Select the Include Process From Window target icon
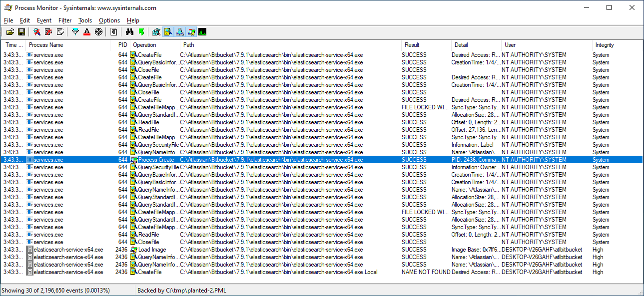 tap(98, 32)
